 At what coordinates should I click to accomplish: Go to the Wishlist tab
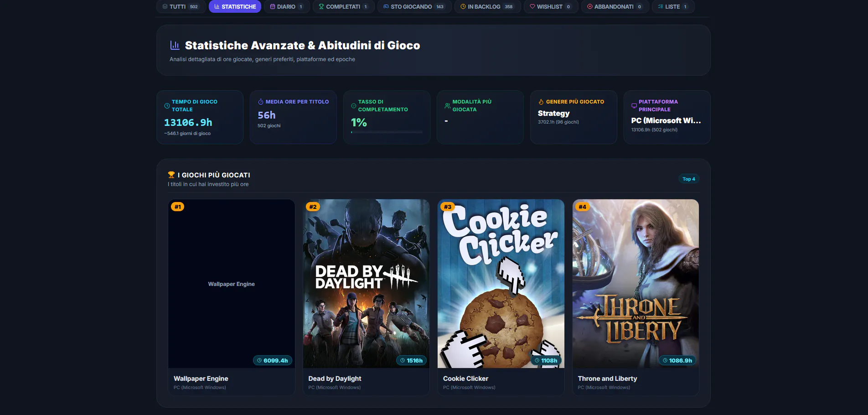click(x=551, y=6)
